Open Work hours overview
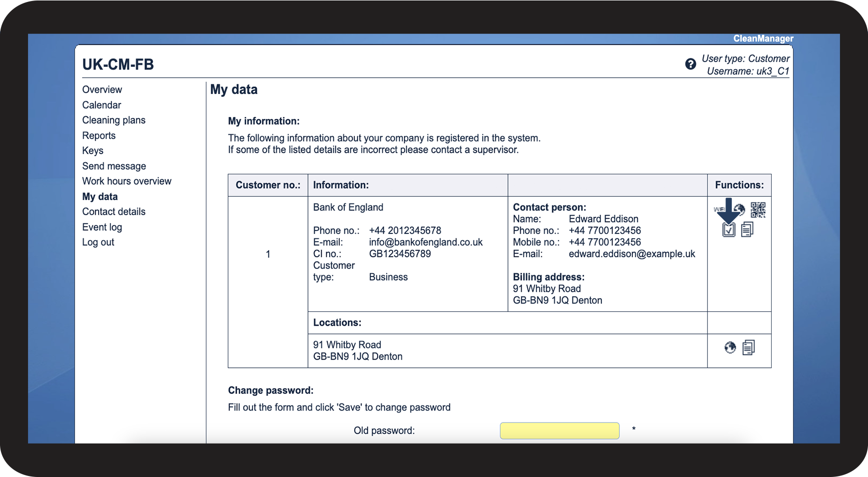Viewport: 868px width, 477px height. point(127,181)
